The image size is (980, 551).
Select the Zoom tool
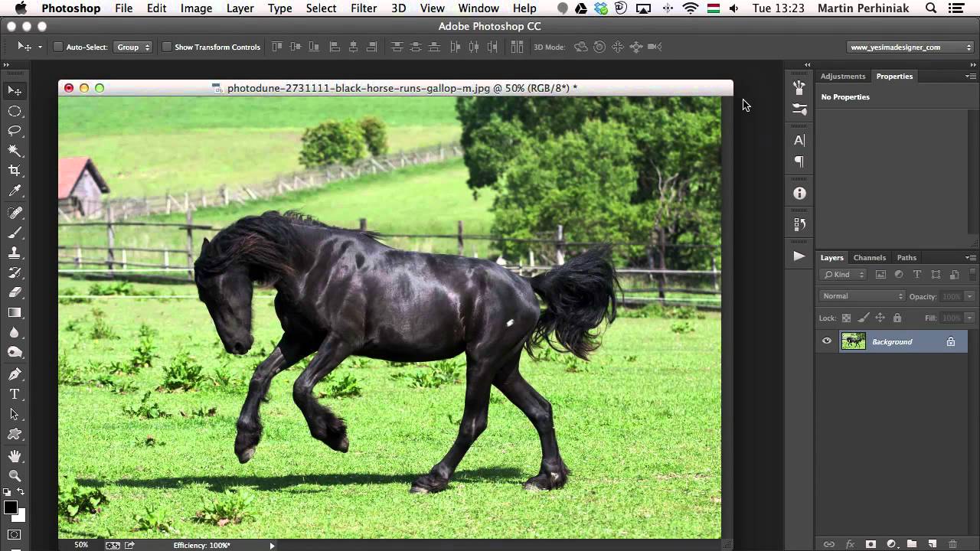(15, 476)
